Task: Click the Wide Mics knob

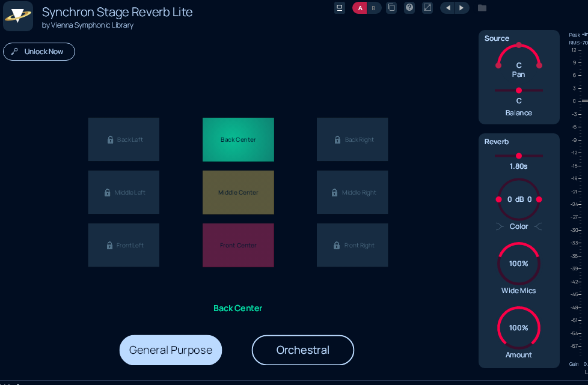Action: pyautogui.click(x=519, y=264)
